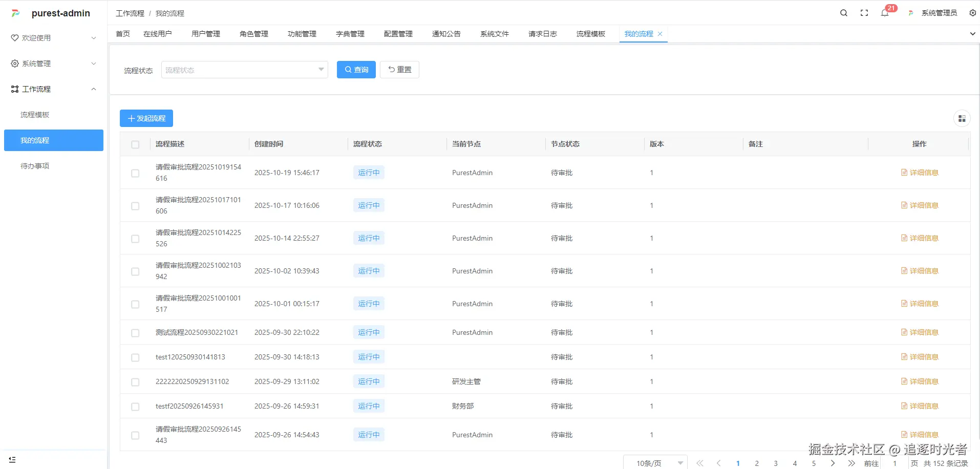Open the 流程状态 filter dropdown

pyautogui.click(x=245, y=70)
